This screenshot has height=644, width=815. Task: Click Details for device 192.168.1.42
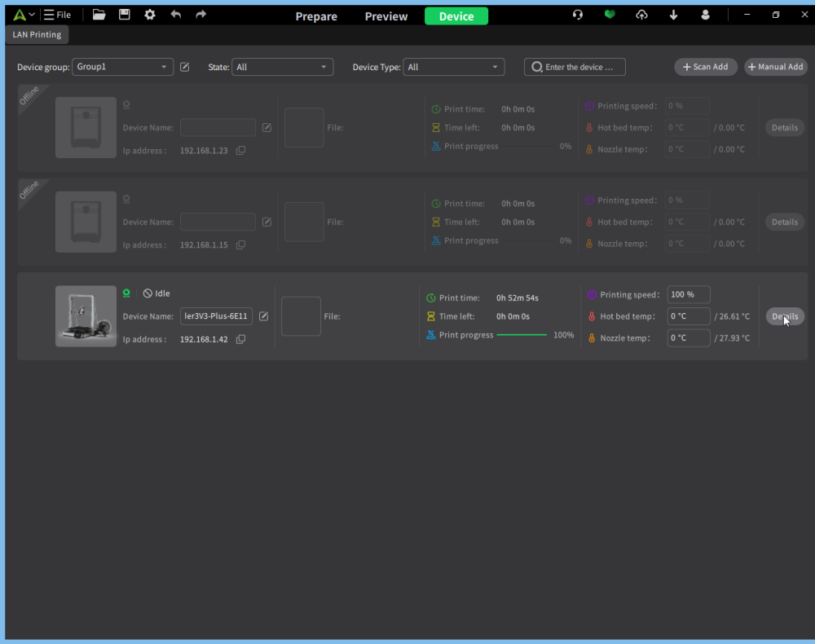(x=784, y=316)
